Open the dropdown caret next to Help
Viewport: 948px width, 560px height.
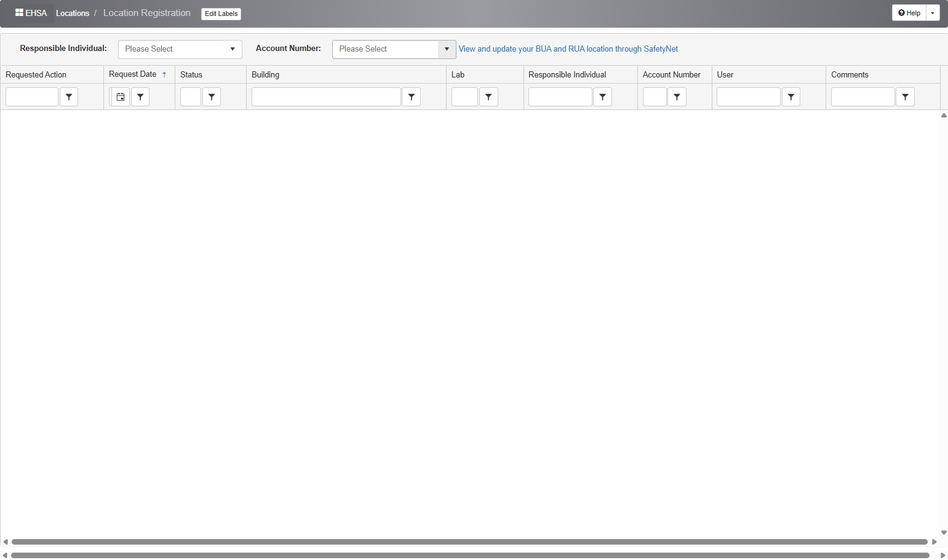click(933, 13)
